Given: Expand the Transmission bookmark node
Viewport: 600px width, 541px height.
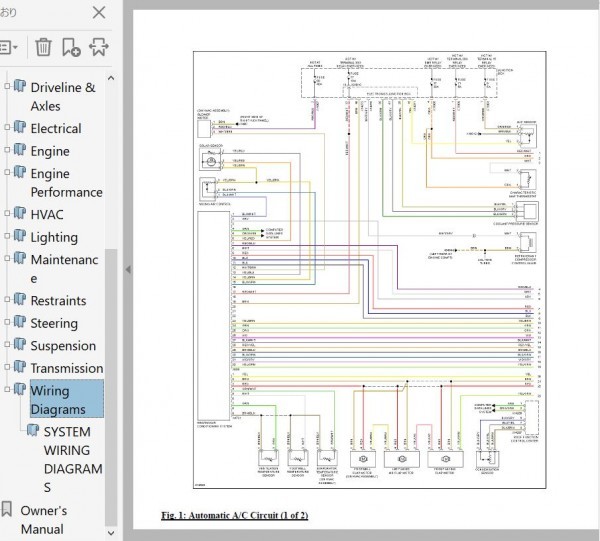Looking at the screenshot, I should tap(7, 367).
